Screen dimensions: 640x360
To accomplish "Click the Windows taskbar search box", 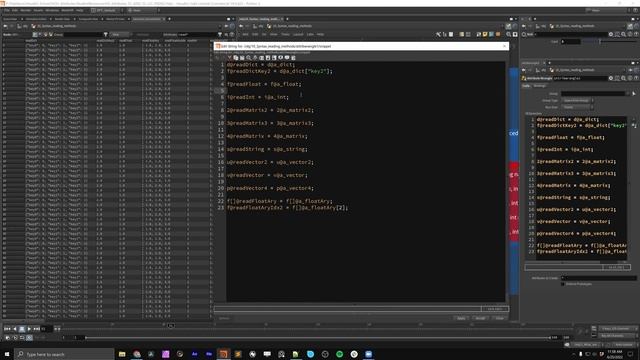I will 64,354.
